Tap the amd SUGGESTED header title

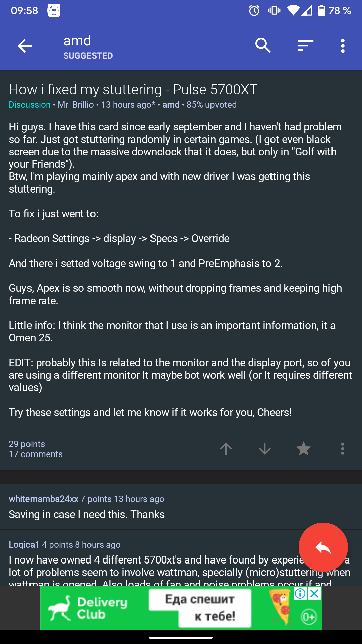click(x=88, y=46)
